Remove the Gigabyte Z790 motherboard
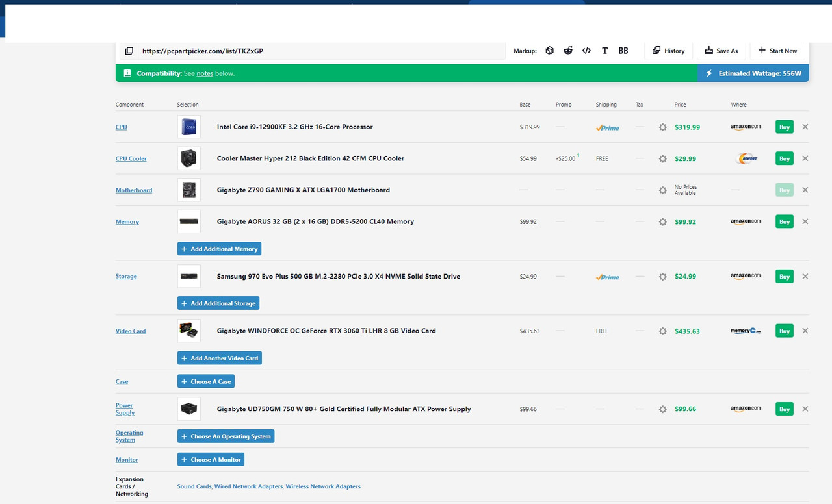Viewport: 832px width, 504px height. tap(805, 190)
